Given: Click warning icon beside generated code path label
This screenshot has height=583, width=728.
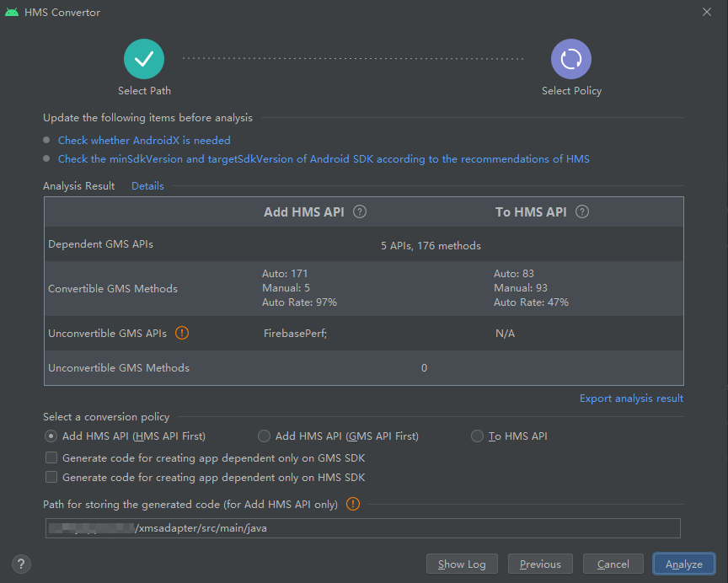Looking at the screenshot, I should click(353, 504).
